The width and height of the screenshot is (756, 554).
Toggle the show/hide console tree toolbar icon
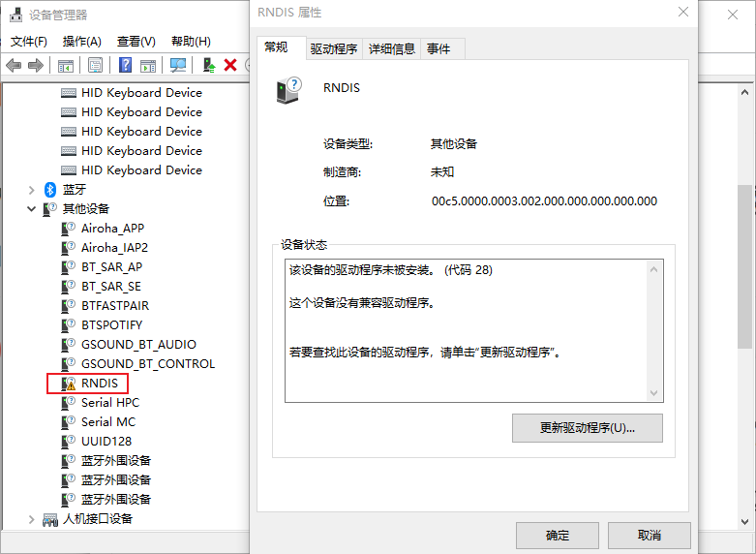(x=66, y=65)
